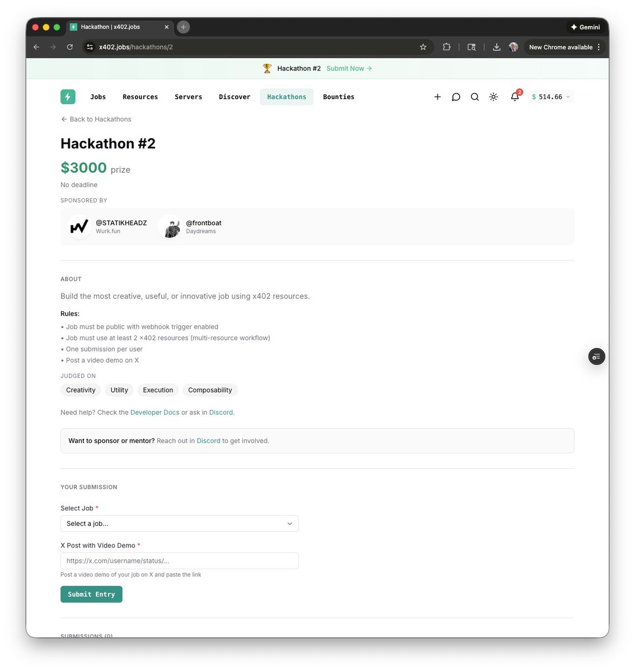This screenshot has width=635, height=672.
Task: Open the Hackathons nav item
Action: (287, 97)
